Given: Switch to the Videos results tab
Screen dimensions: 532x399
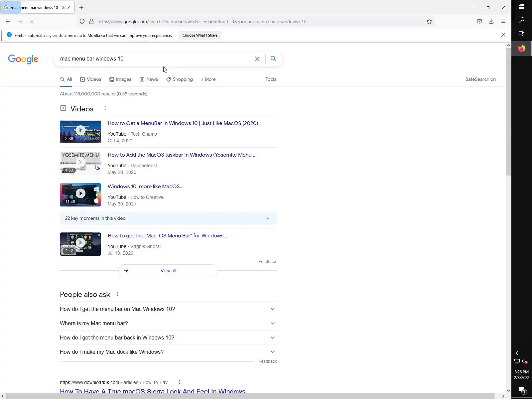Looking at the screenshot, I should 90,79.
